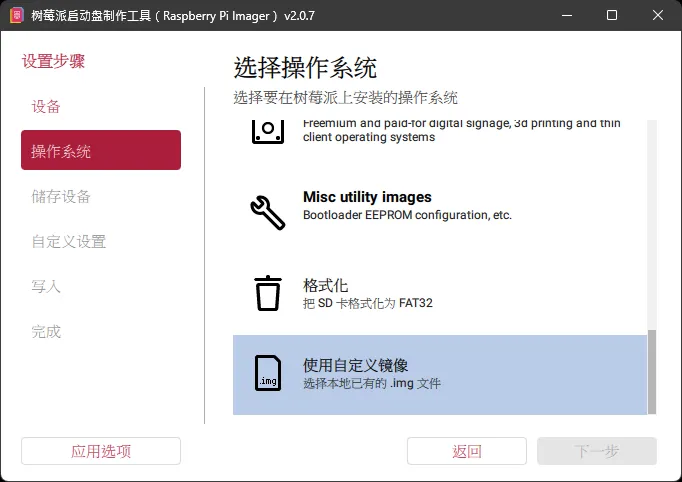
Task: Click '把 SD 卡格式化为 FAT32' description
Action: 368,303
